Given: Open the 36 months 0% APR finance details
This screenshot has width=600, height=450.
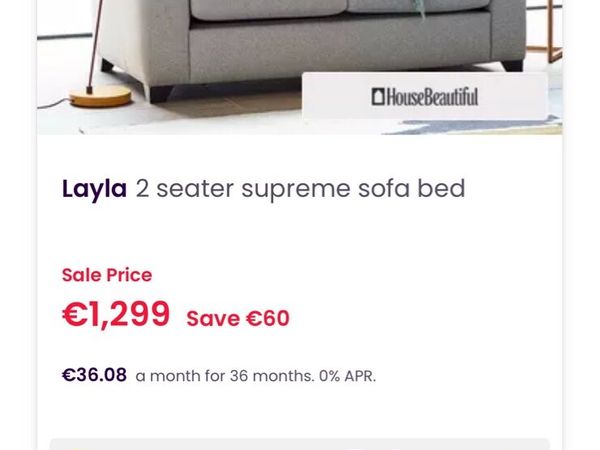Looking at the screenshot, I should pyautogui.click(x=256, y=376).
